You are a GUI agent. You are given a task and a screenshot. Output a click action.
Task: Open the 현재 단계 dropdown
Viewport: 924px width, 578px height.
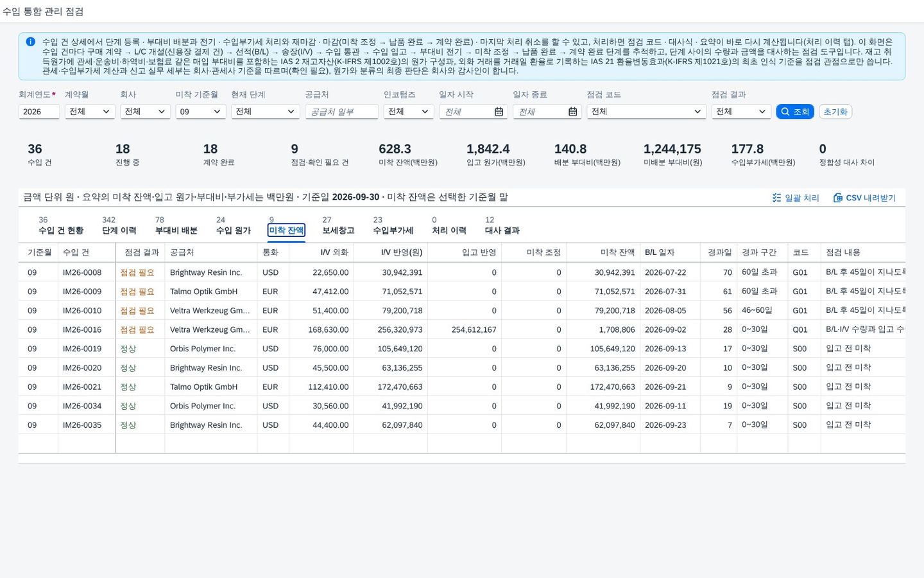click(266, 112)
